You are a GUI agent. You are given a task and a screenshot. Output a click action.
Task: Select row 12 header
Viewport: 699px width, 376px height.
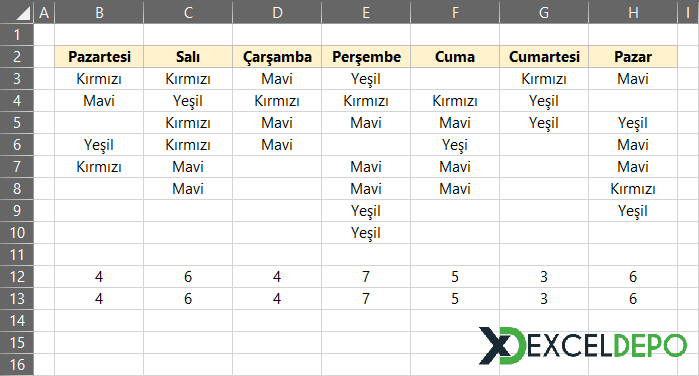click(x=17, y=277)
